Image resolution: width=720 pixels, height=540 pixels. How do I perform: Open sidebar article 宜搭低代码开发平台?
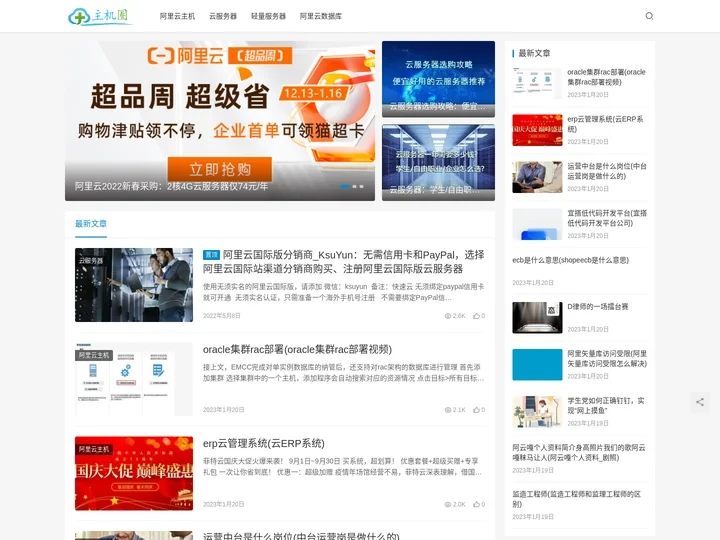pyautogui.click(x=607, y=218)
